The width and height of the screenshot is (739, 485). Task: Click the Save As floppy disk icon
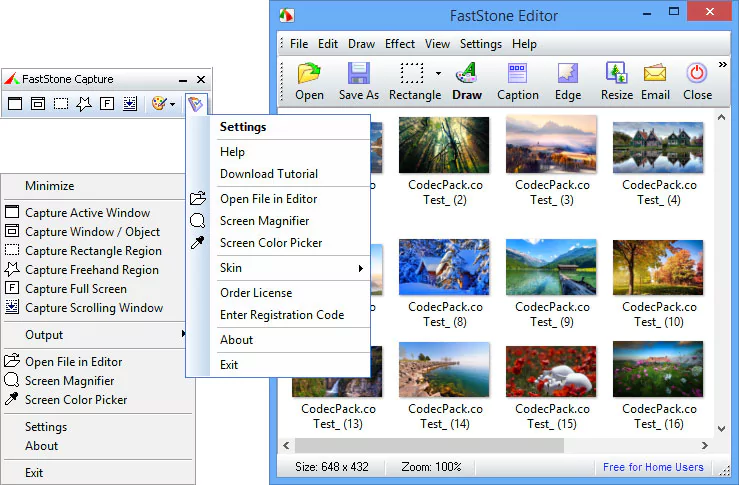[358, 80]
